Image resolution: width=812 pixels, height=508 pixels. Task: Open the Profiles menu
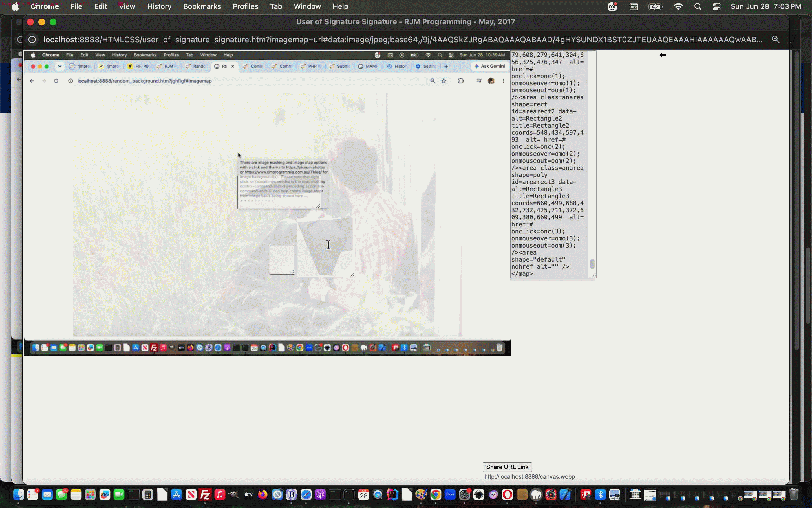point(246,7)
